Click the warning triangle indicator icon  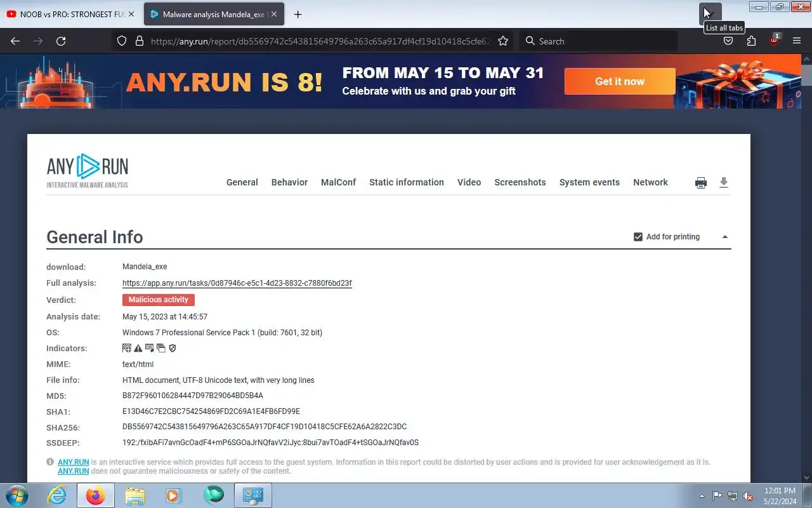(138, 348)
